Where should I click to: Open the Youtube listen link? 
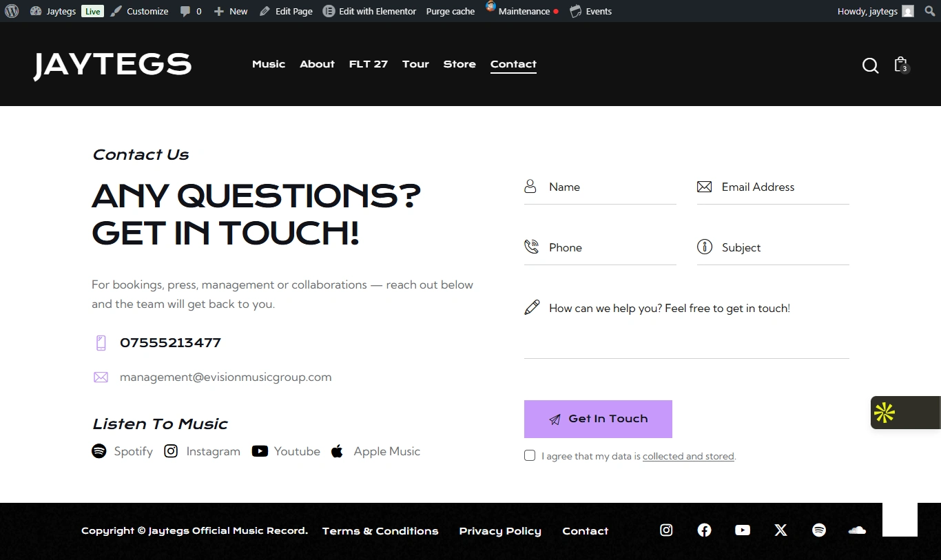pyautogui.click(x=286, y=451)
